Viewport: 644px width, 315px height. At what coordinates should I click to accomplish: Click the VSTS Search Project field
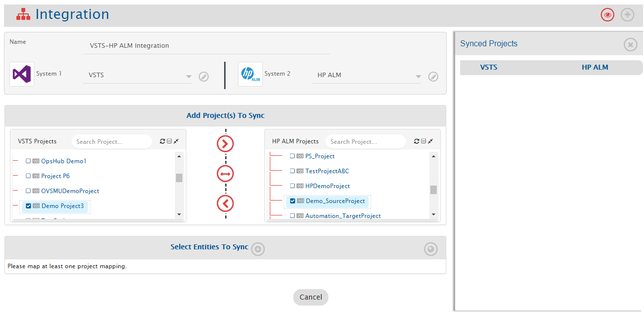click(x=111, y=142)
